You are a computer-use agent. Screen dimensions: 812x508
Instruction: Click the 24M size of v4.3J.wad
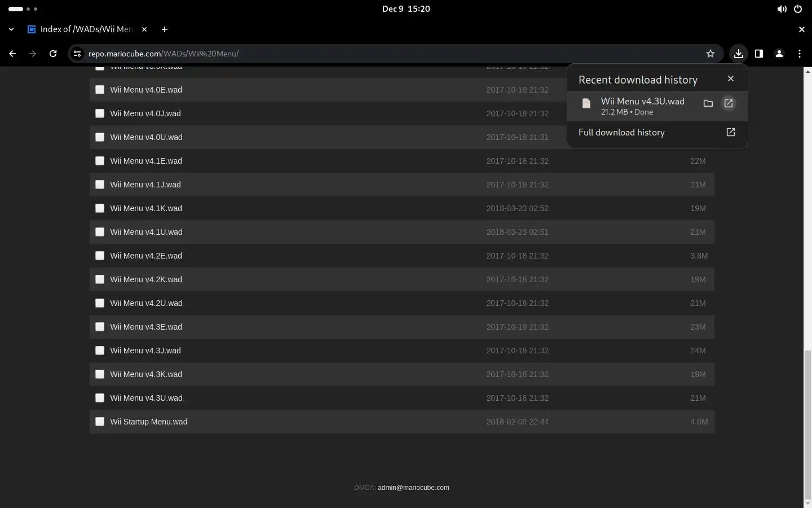698,351
